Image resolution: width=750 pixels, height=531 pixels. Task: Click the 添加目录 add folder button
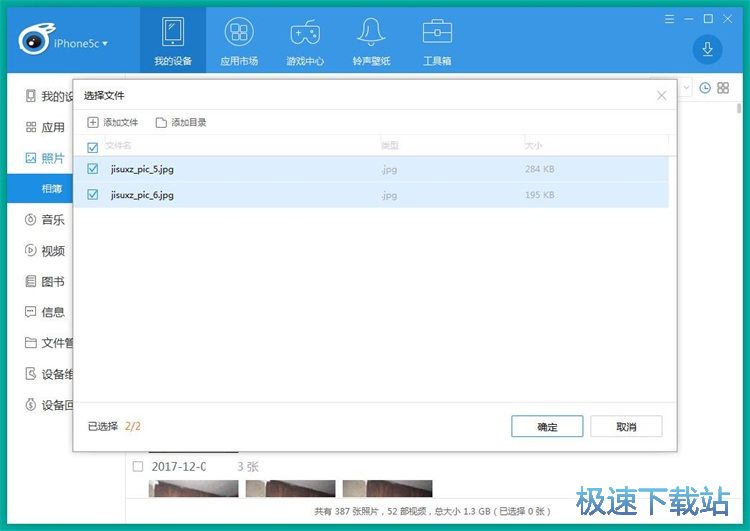point(181,122)
